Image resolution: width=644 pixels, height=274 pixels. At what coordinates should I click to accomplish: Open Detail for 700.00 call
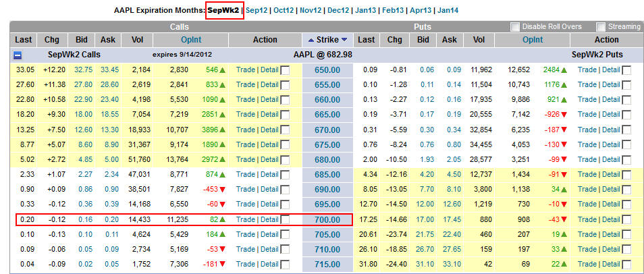click(269, 219)
